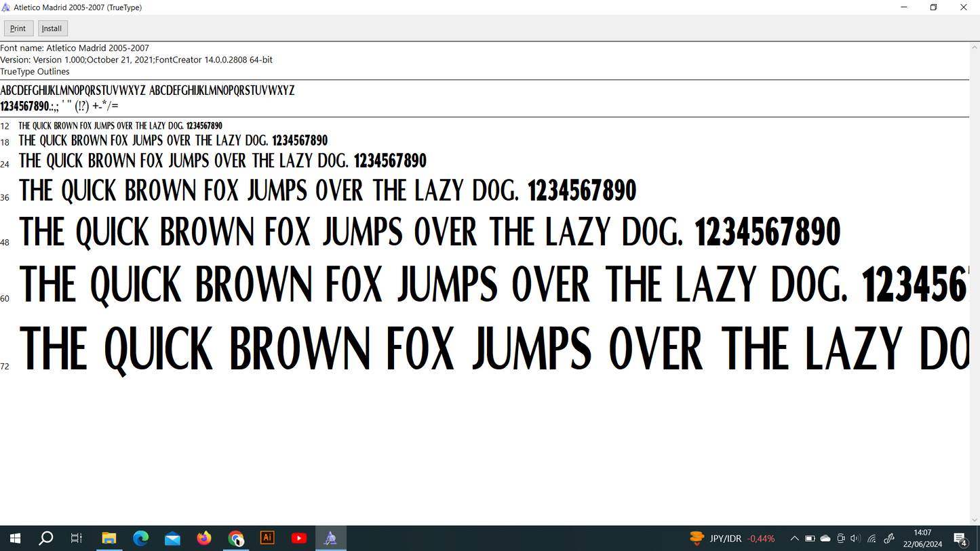Click the font viewer taskbar icon
980x551 pixels.
330,538
